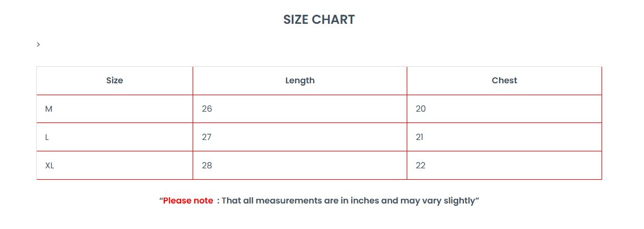The height and width of the screenshot is (229, 644).
Task: Select the Size column header
Action: click(x=114, y=80)
